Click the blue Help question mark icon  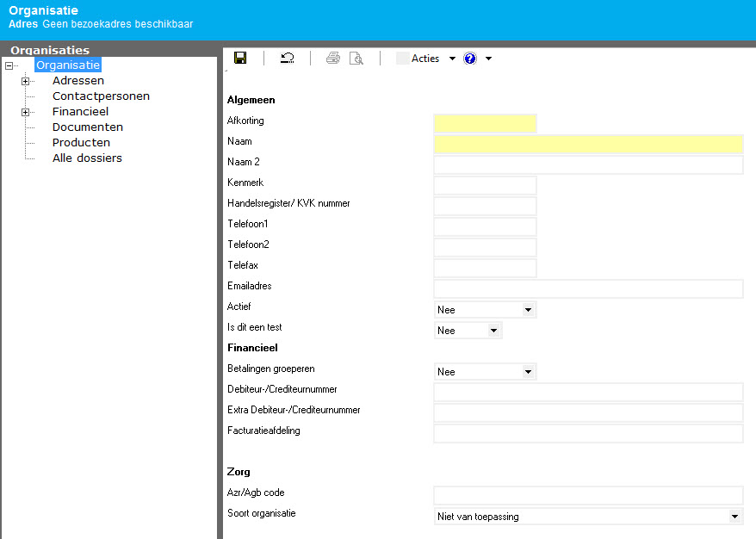click(470, 59)
